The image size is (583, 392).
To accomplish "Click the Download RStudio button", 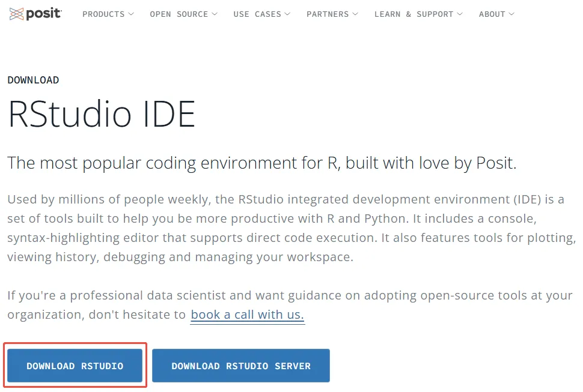I will [75, 366].
